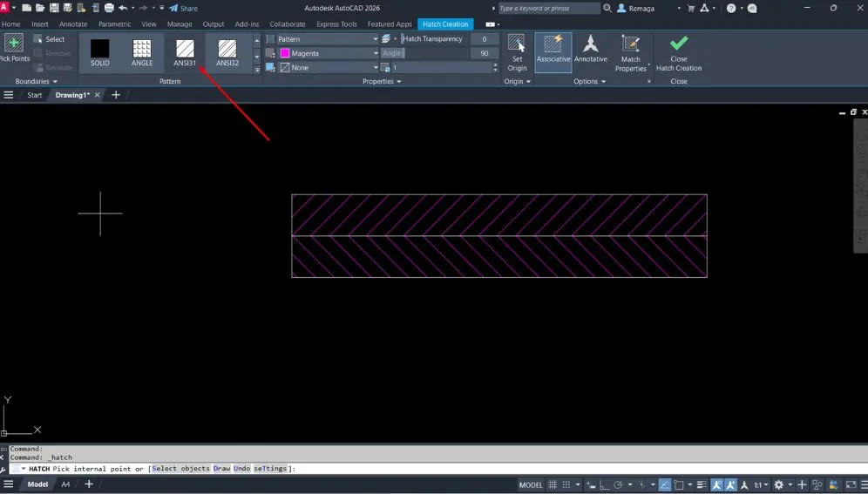Expand the hatch pattern gallery
The width and height of the screenshot is (868, 494).
tap(257, 70)
